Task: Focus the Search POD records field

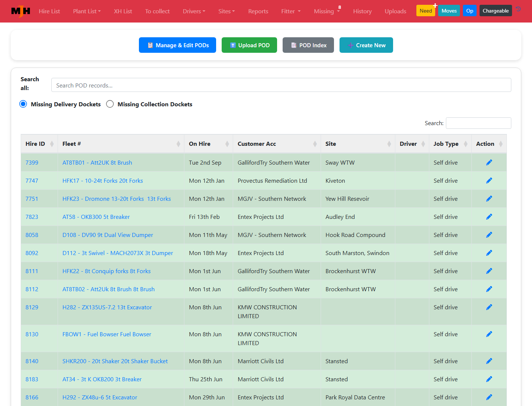Action: tap(281, 85)
